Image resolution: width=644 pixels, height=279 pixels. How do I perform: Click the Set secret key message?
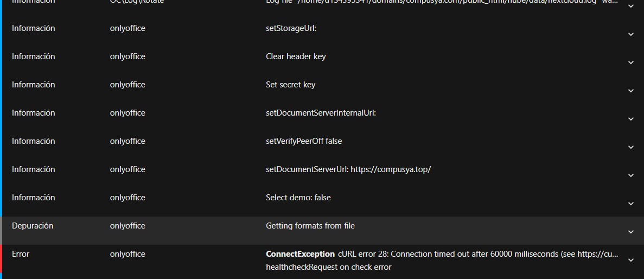coord(290,85)
